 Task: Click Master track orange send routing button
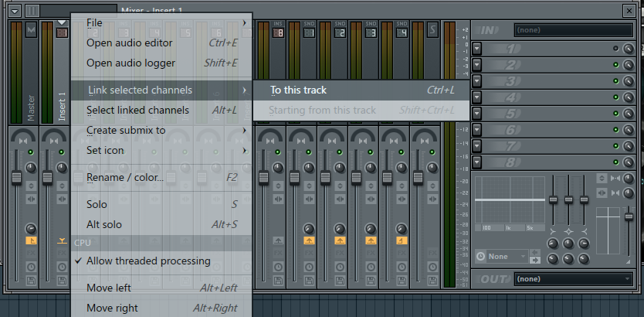(31, 241)
